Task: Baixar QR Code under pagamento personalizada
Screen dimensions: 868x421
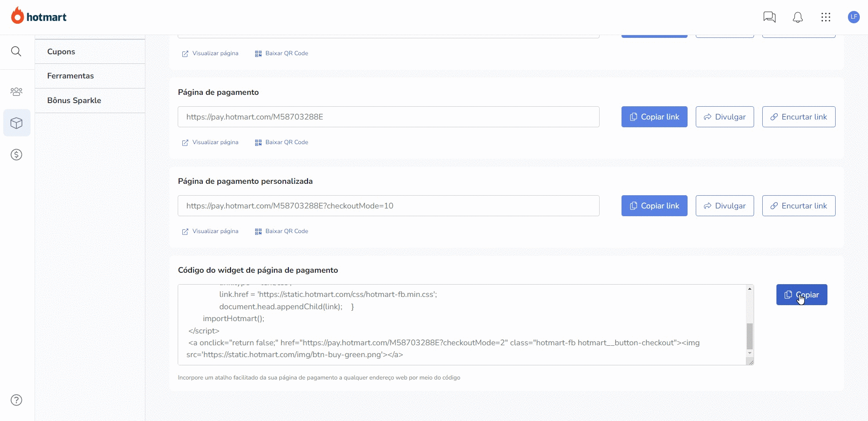Action: tap(282, 231)
